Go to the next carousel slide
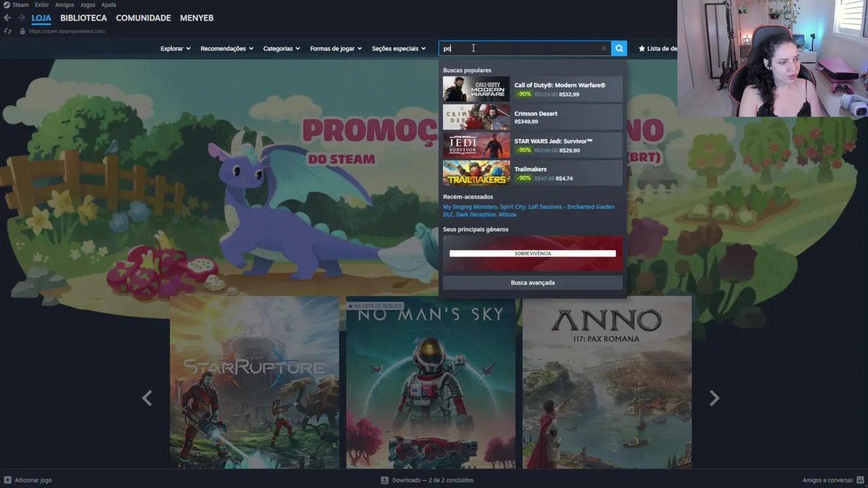The image size is (868, 488). pos(713,398)
